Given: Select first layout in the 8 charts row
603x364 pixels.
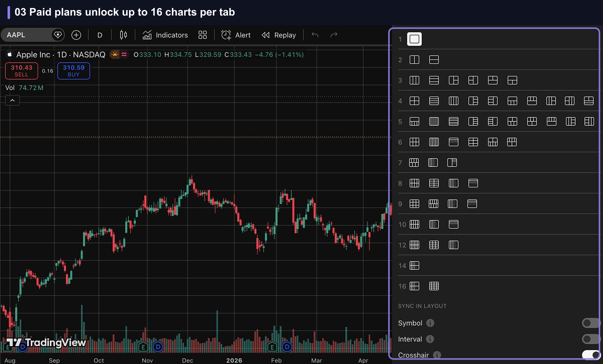Looking at the screenshot, I should pos(414,183).
